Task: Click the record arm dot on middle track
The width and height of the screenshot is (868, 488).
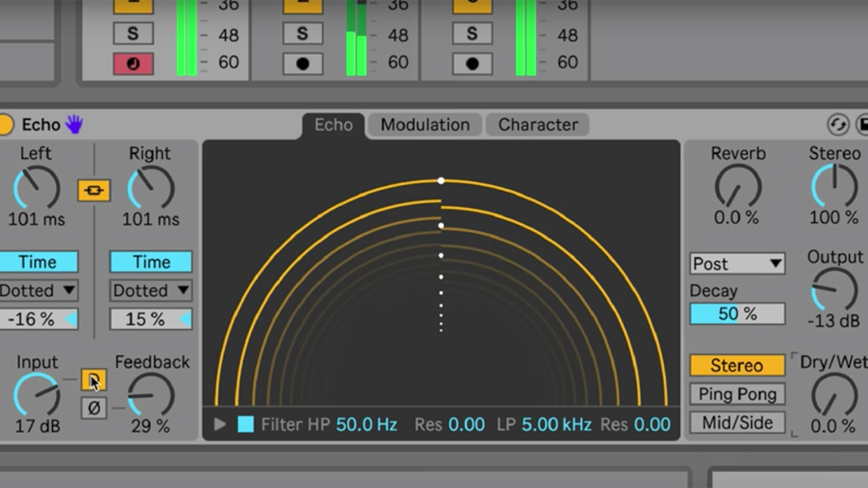Action: point(302,63)
